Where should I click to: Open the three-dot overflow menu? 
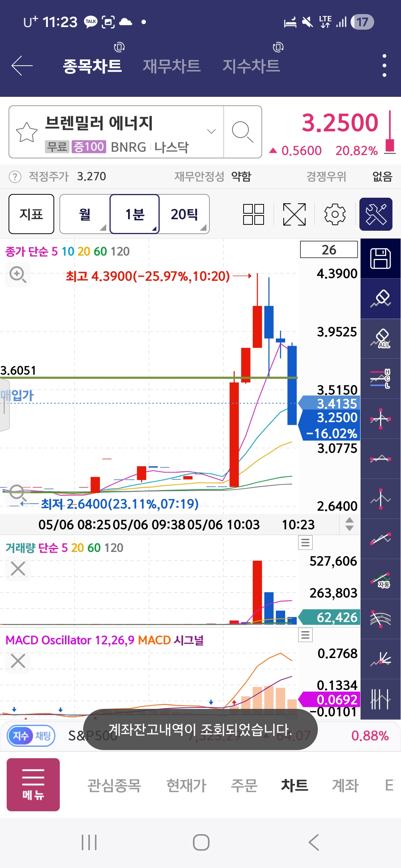tap(384, 66)
